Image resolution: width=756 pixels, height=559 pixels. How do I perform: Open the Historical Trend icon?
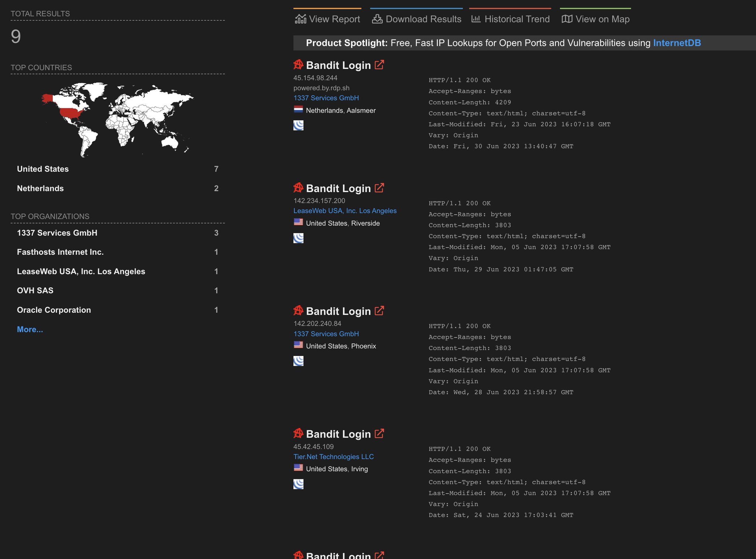click(476, 18)
